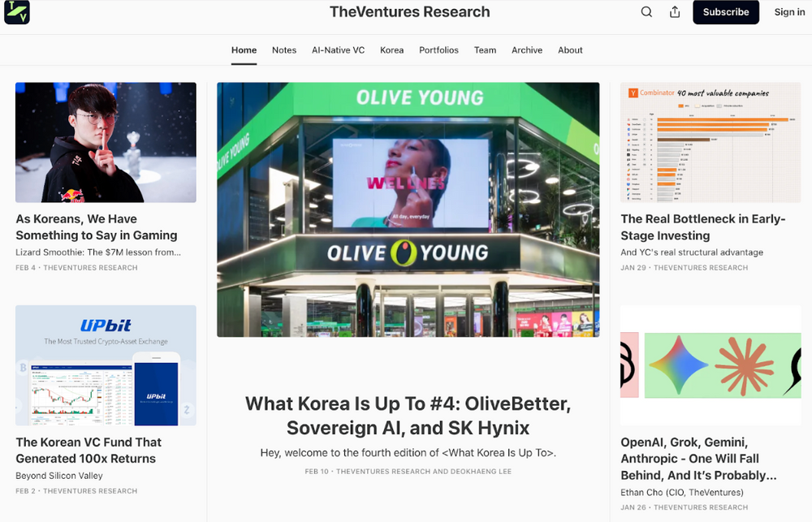Open the Y Combinator 40 most valuable chart thumbnail
Image resolution: width=812 pixels, height=522 pixels.
tap(710, 142)
